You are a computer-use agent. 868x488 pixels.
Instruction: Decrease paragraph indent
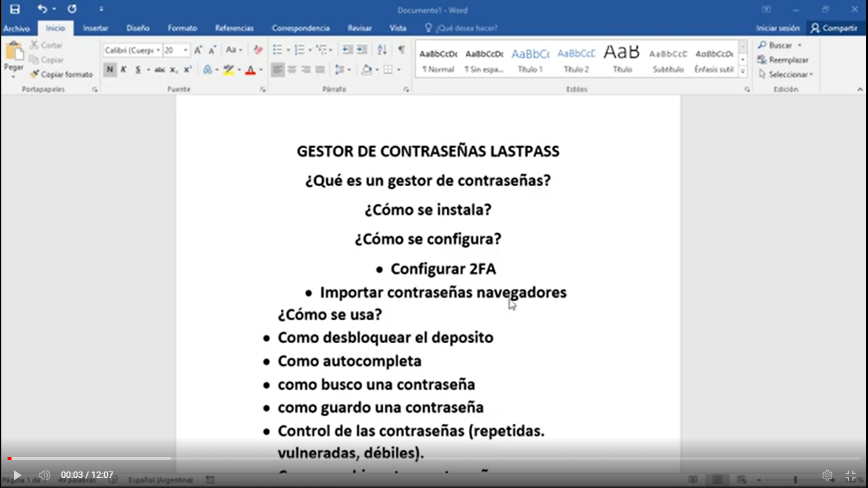click(348, 50)
